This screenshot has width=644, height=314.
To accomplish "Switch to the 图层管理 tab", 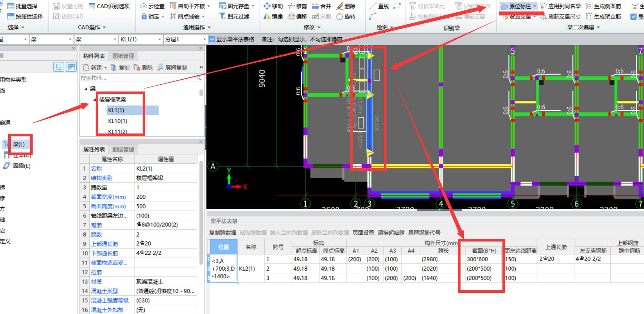I will (x=123, y=149).
